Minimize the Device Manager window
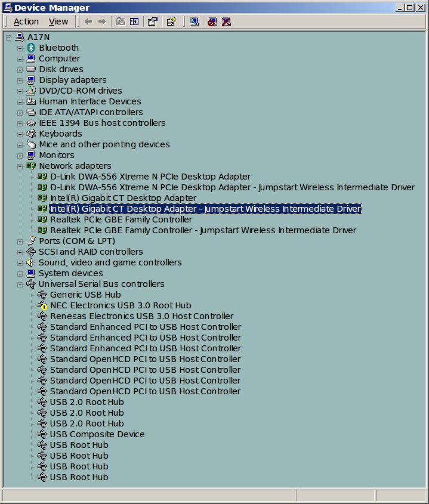Image resolution: width=429 pixels, height=504 pixels. point(400,7)
